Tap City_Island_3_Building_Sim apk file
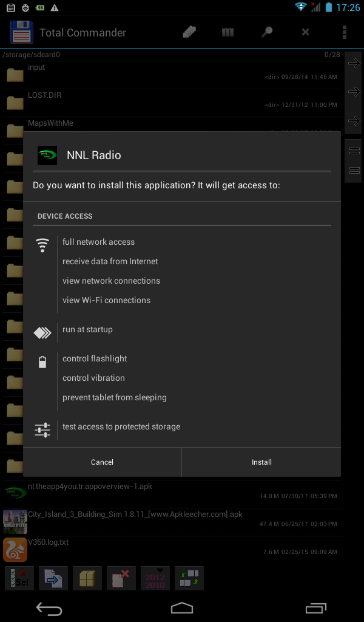The image size is (364, 622). 171,522
